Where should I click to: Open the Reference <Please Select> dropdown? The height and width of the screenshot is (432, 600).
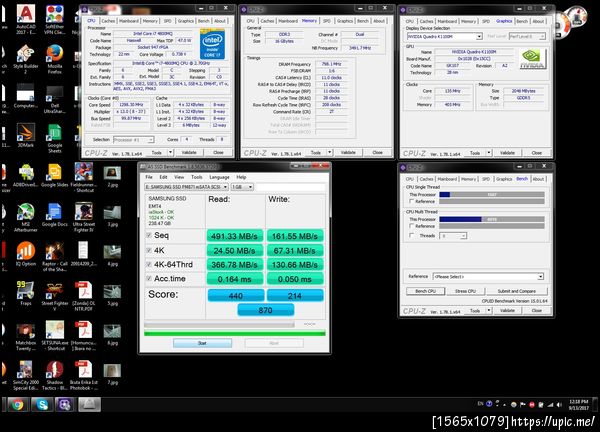488,276
